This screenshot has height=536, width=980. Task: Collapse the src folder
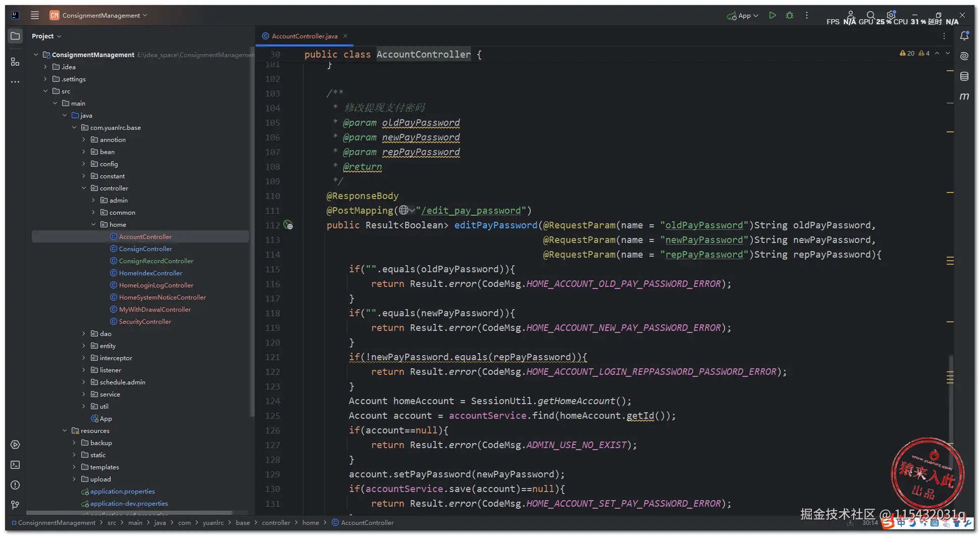[x=45, y=91]
